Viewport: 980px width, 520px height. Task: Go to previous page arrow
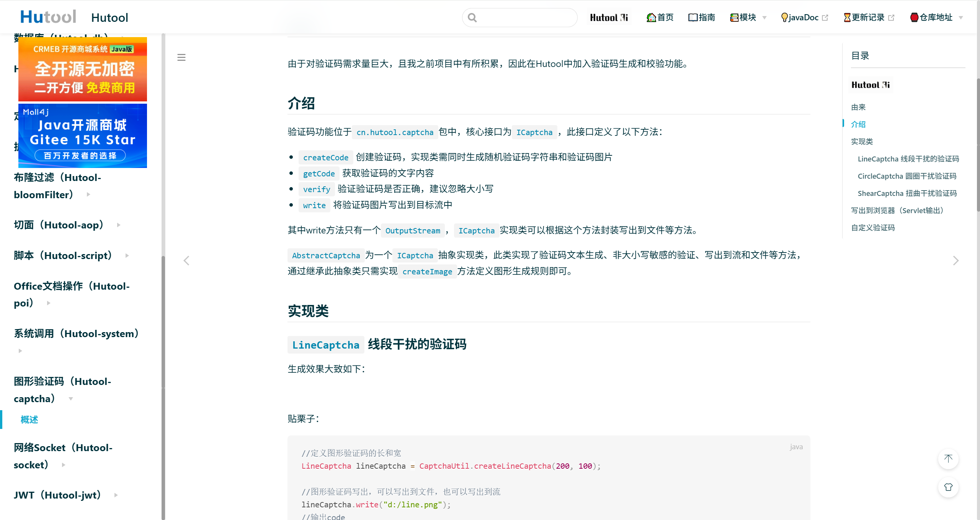(x=186, y=261)
